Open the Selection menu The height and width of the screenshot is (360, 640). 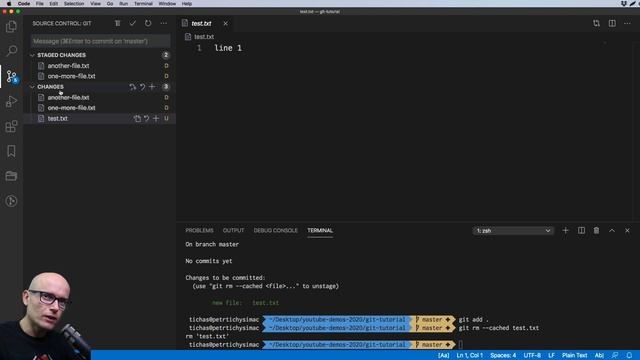point(74,4)
